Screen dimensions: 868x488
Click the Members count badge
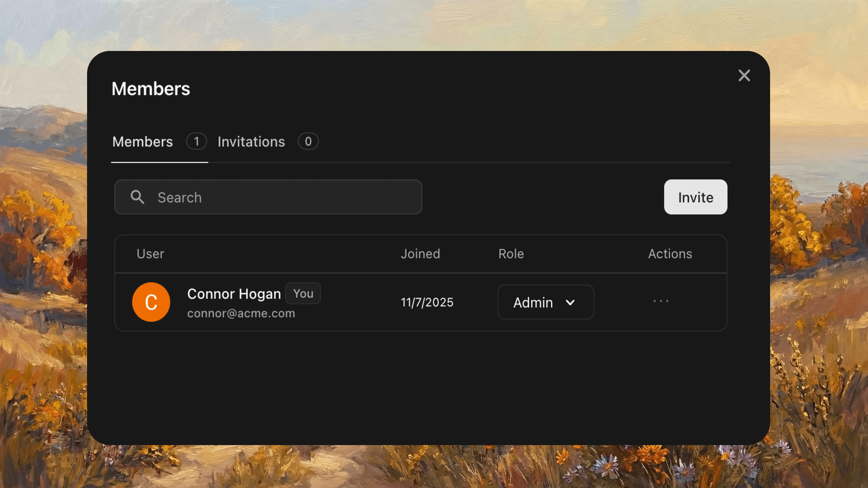(196, 142)
